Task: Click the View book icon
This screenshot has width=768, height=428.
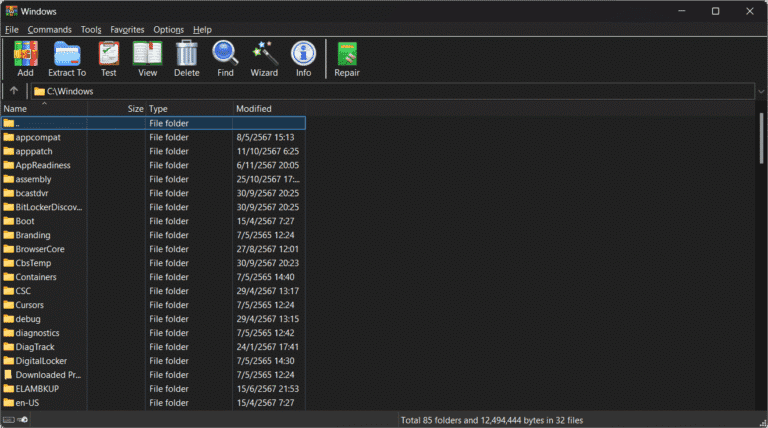Action: (147, 54)
